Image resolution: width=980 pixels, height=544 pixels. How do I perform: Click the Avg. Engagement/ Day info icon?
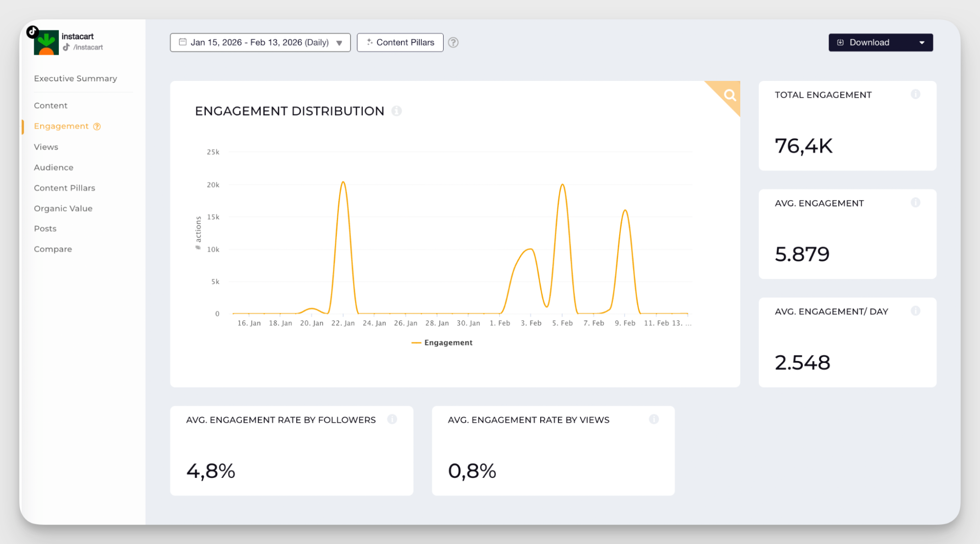click(x=915, y=311)
